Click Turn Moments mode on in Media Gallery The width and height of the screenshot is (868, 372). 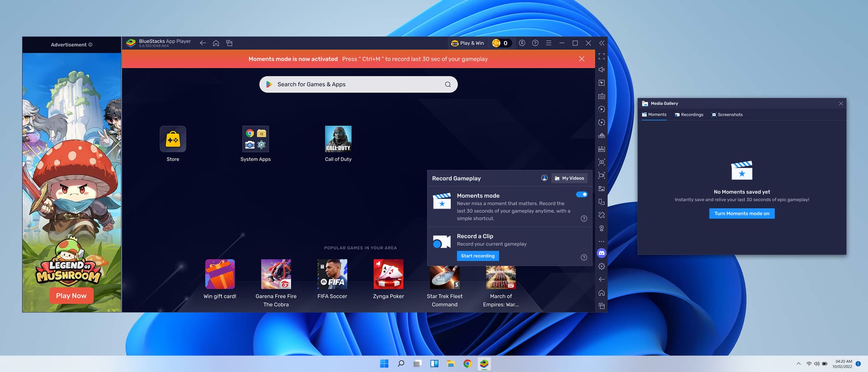point(742,213)
